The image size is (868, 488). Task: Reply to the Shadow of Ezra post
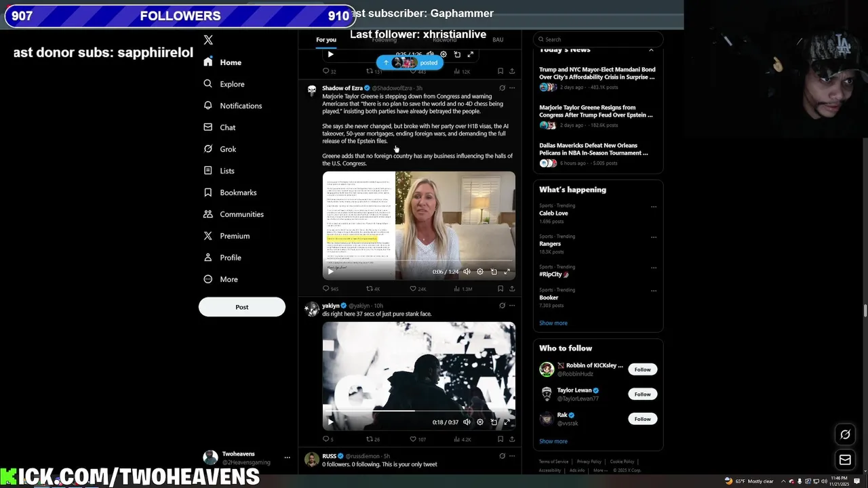pyautogui.click(x=330, y=289)
